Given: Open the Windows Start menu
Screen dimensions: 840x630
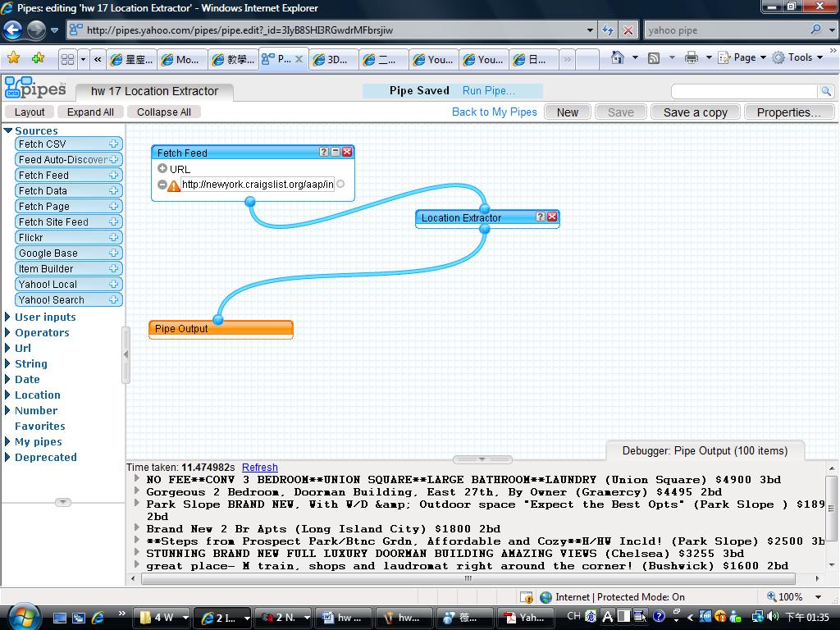Looking at the screenshot, I should tap(23, 617).
